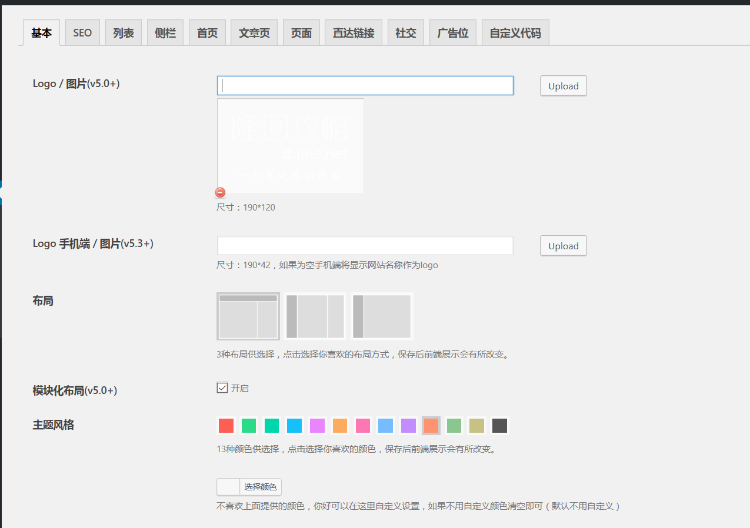Image resolution: width=750 pixels, height=528 pixels.
Task: Choose the khaki theme color swatch
Action: pyautogui.click(x=476, y=426)
